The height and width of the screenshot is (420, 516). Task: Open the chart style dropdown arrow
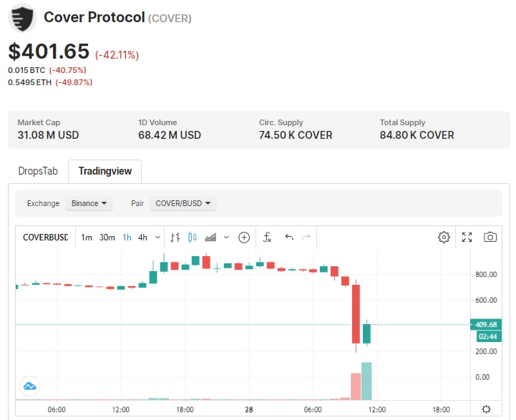point(226,237)
